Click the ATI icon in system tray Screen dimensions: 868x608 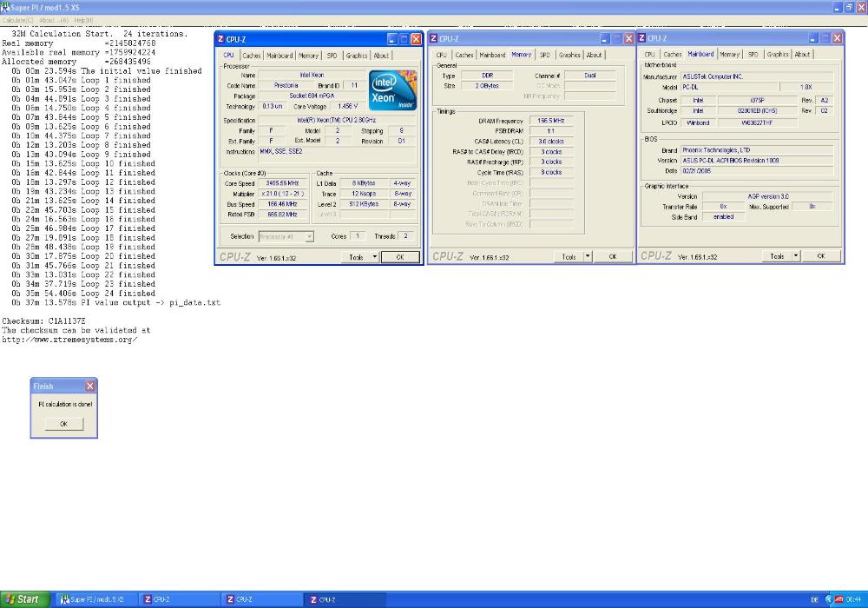point(839,599)
